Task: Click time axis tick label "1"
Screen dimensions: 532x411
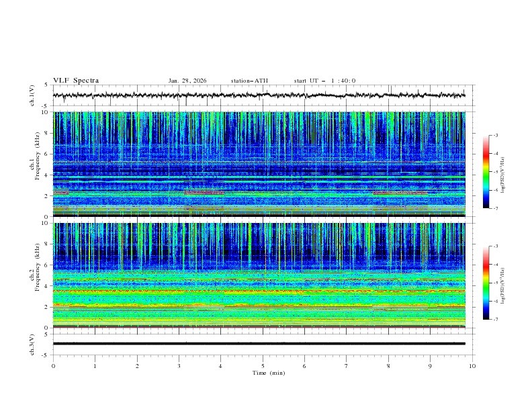Action: 95,366
